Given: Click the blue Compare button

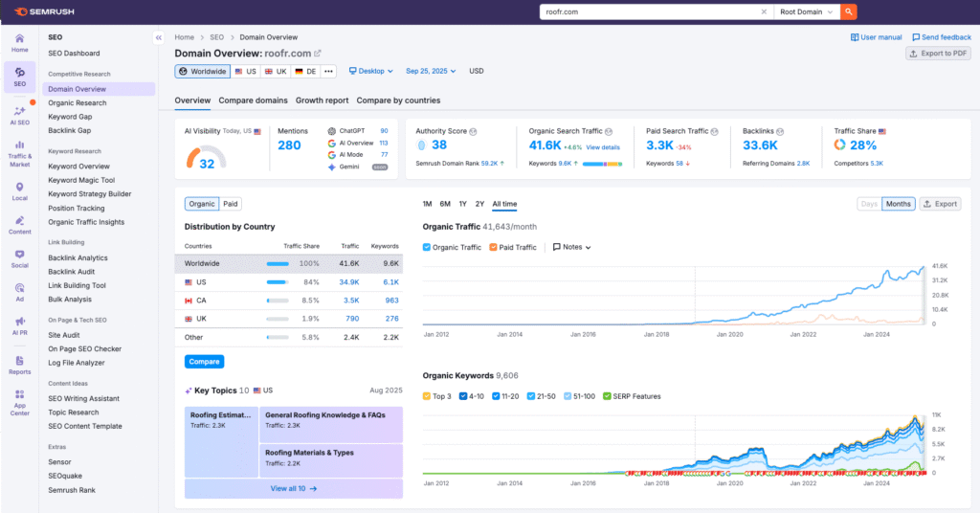Looking at the screenshot, I should point(205,362).
